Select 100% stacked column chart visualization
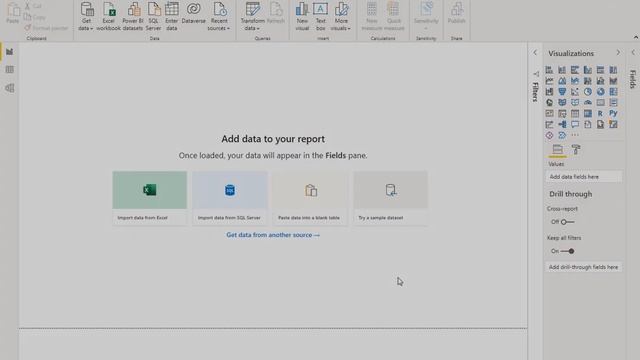This screenshot has width=640, height=360. (613, 70)
